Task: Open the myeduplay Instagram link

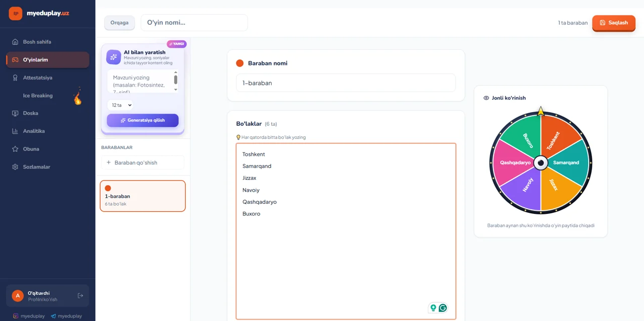Action: (29, 316)
